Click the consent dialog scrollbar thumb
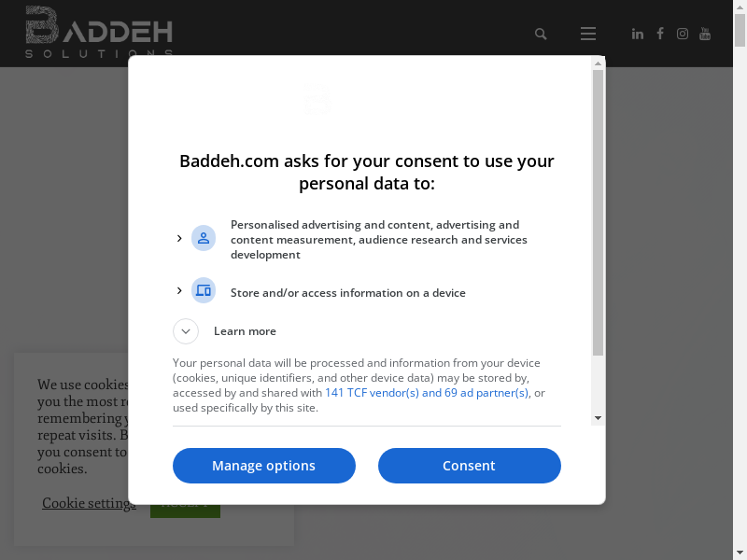 [x=598, y=213]
